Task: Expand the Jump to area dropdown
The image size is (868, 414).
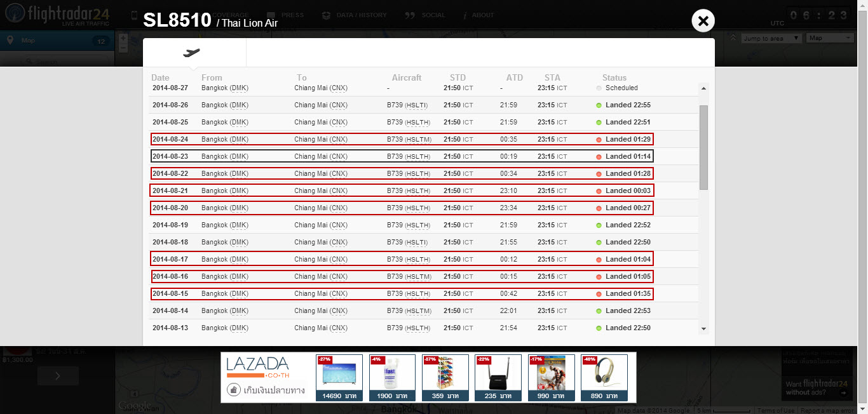Action: pos(771,38)
